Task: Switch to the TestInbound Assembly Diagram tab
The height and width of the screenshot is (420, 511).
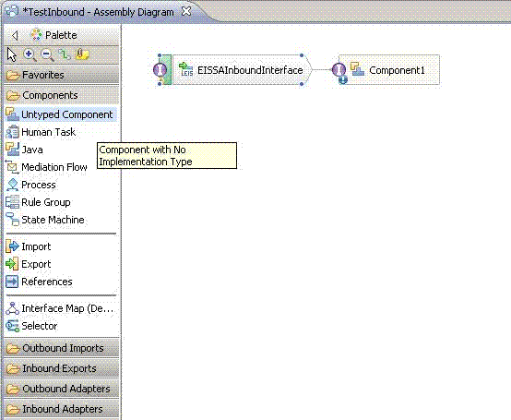Action: [x=98, y=12]
